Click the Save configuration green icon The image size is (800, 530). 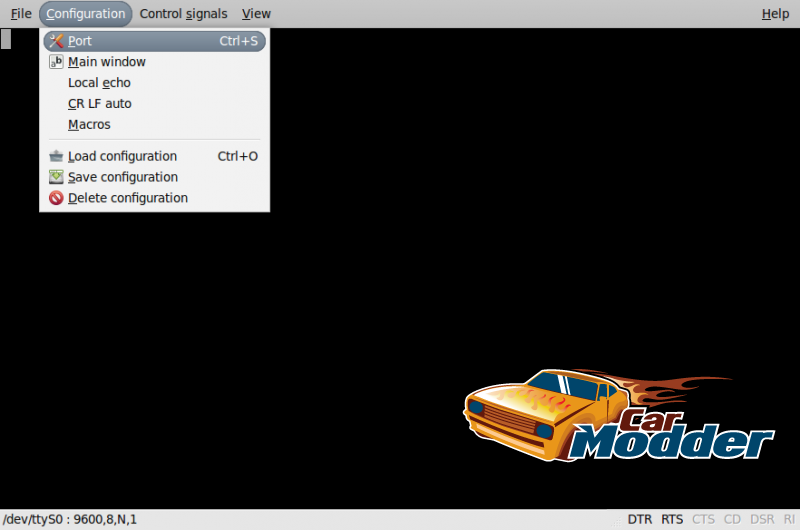[x=56, y=177]
